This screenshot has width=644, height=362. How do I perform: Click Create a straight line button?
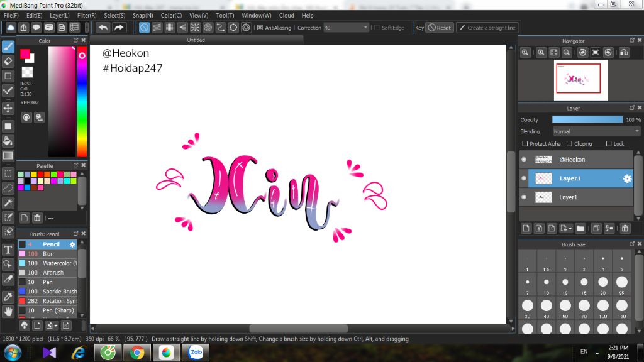coord(487,28)
